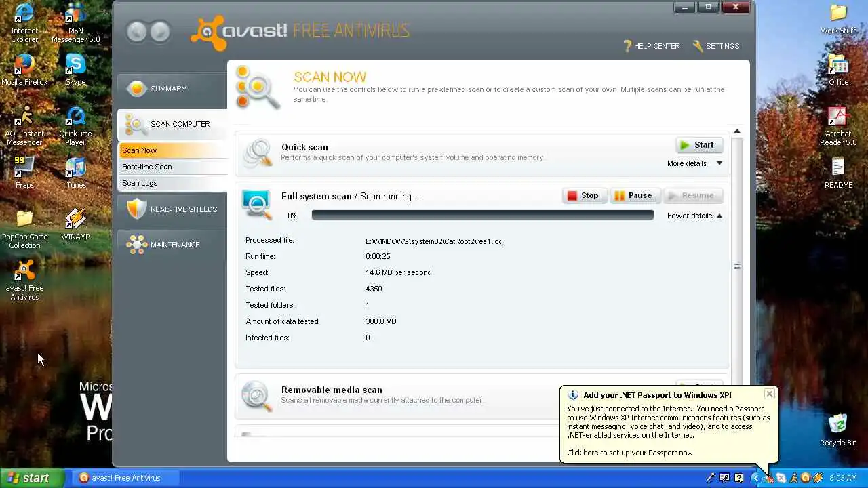Open Internet Explorer desktop icon
This screenshot has height=488, width=868.
click(24, 23)
